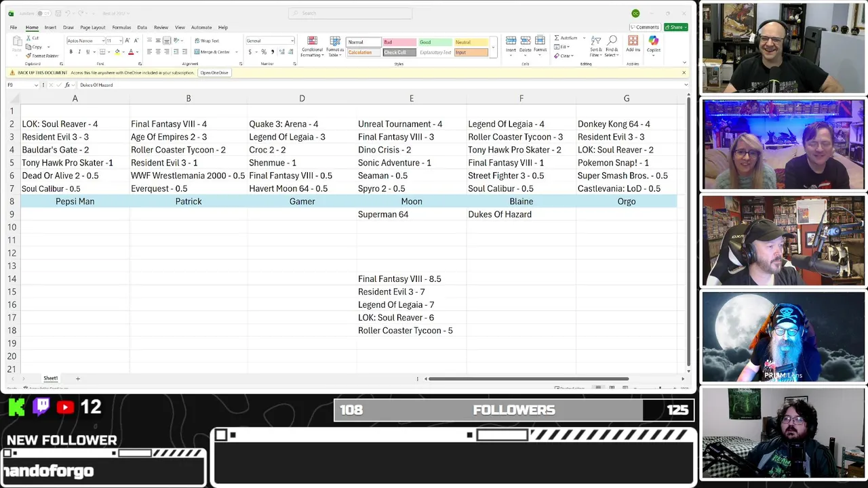The image size is (868, 488).
Task: Open the File menu
Action: click(13, 27)
